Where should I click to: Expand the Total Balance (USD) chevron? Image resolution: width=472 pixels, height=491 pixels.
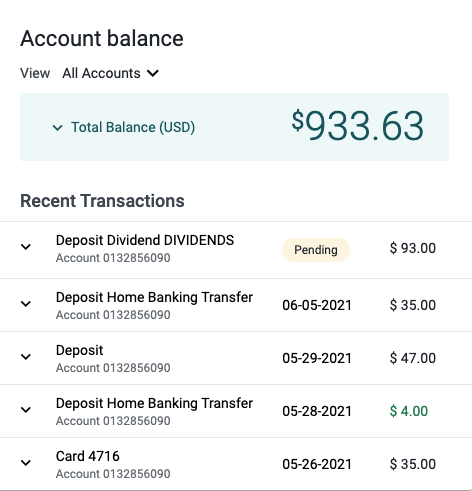pyautogui.click(x=57, y=128)
